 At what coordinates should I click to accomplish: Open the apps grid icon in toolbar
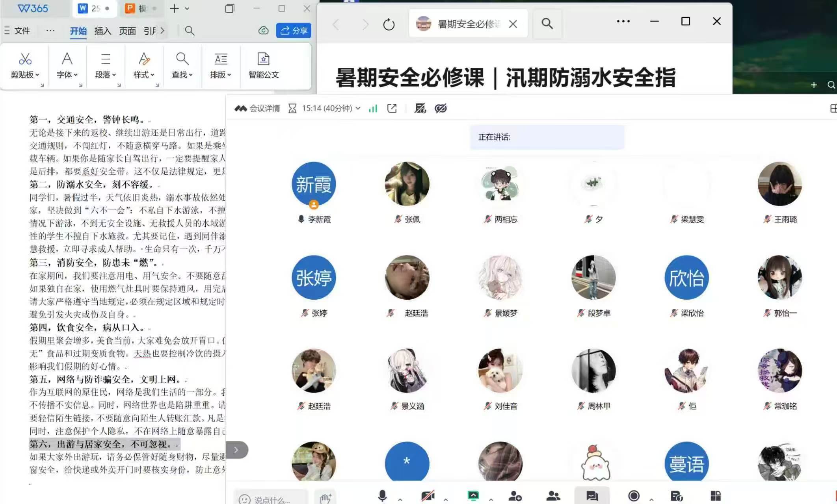(716, 496)
